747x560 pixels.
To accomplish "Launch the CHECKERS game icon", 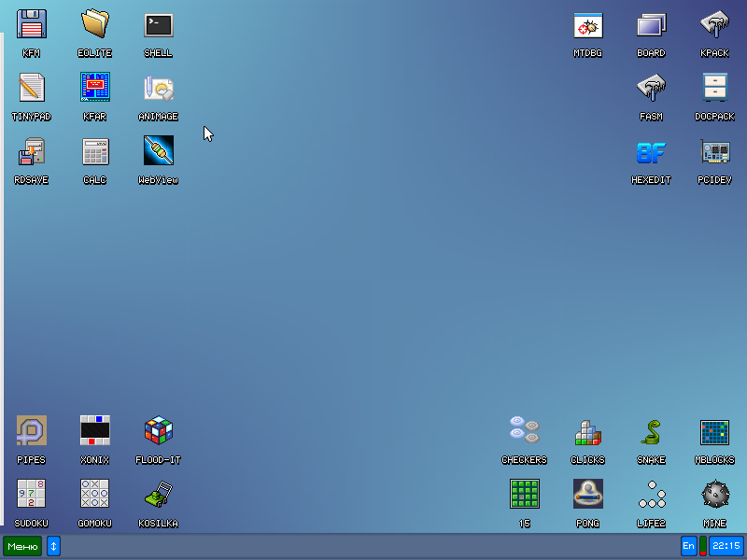I will point(524,431).
